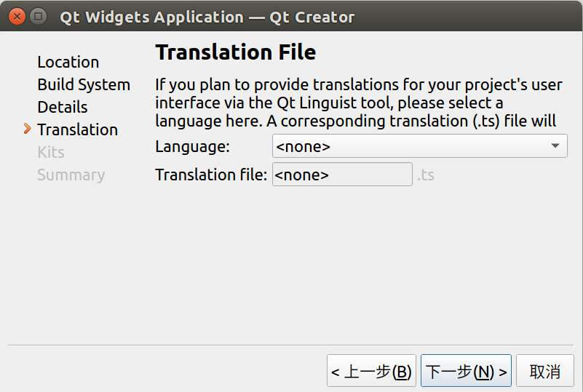The image size is (583, 392).
Task: Click the "Translation file:" field label
Action: 211,175
